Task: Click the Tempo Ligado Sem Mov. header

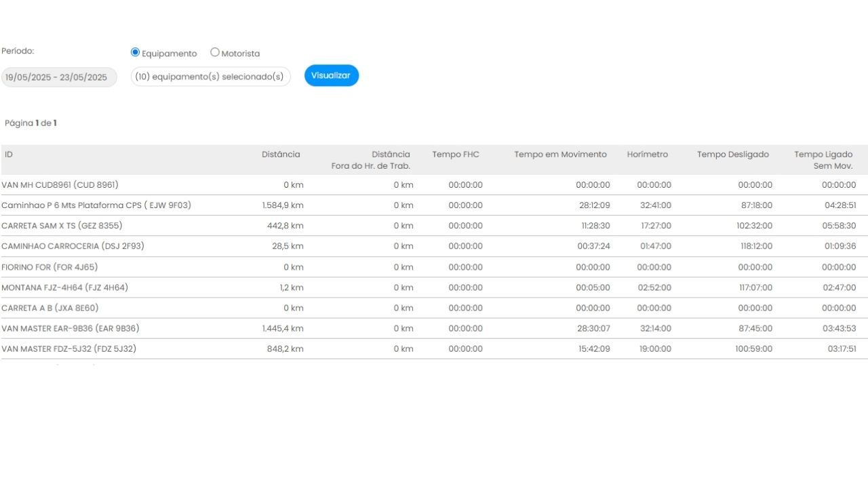Action: (x=823, y=160)
